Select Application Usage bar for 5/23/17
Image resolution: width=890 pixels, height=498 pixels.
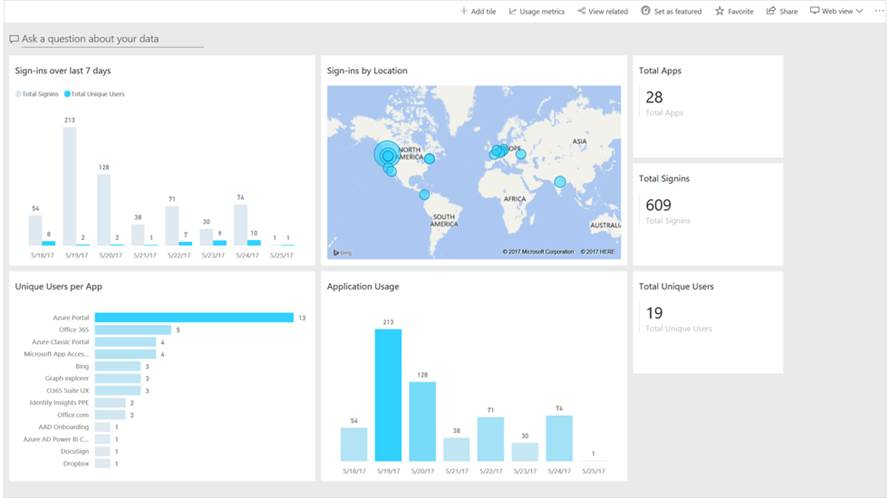(525, 452)
